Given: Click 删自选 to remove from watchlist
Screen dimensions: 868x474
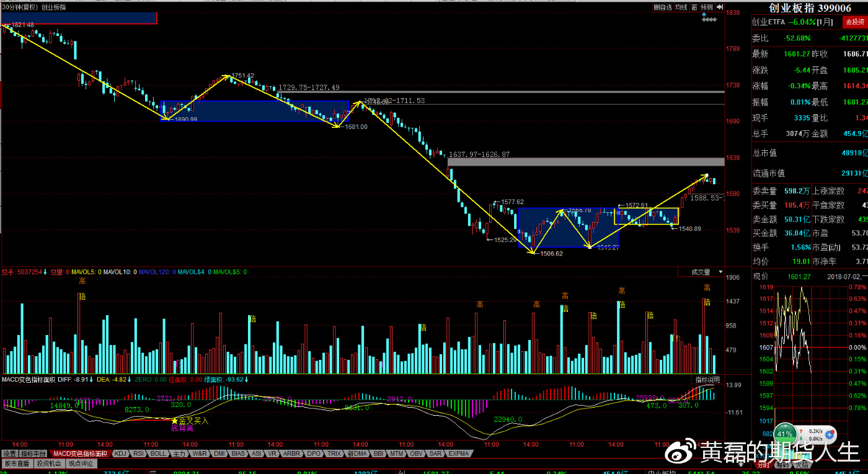Looking at the screenshot, I should coord(663,7).
